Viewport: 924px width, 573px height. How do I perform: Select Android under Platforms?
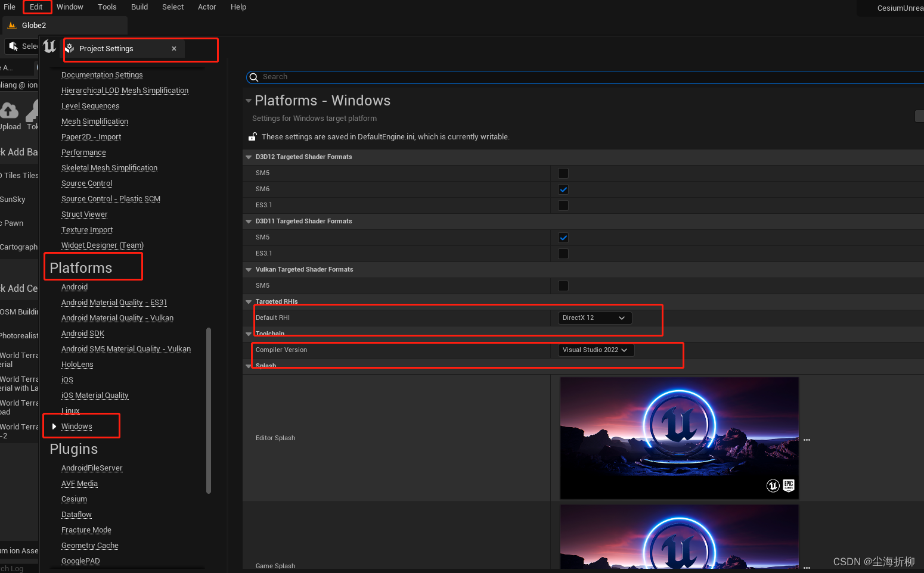click(x=75, y=287)
